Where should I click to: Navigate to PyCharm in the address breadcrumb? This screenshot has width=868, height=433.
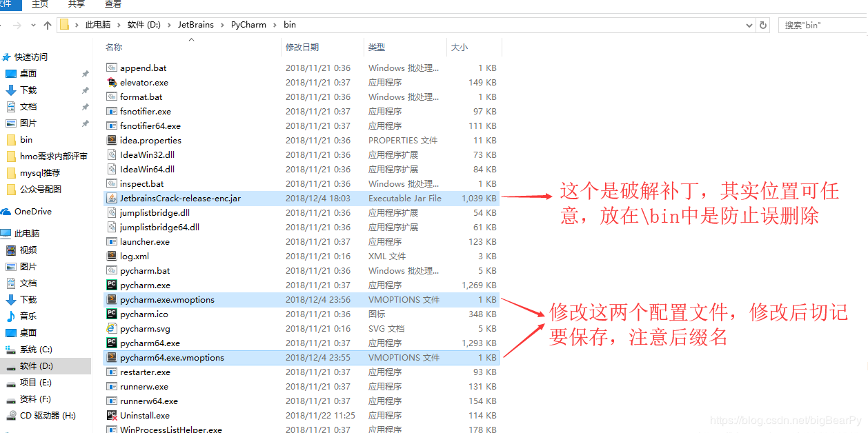click(x=248, y=25)
